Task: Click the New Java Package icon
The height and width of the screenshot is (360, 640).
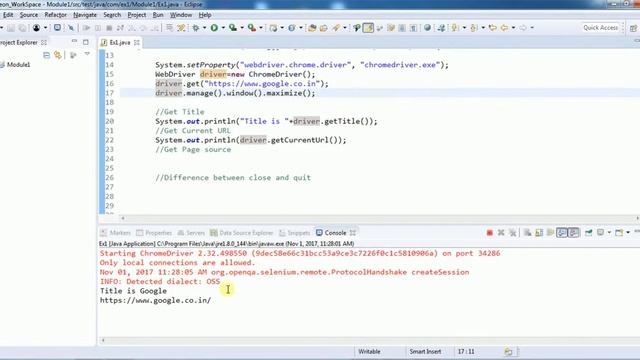Action: [273, 28]
